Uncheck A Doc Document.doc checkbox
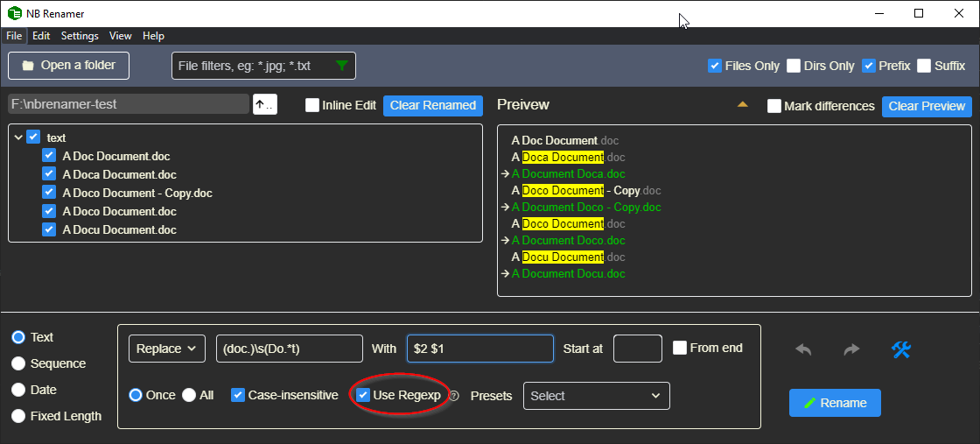 (49, 156)
